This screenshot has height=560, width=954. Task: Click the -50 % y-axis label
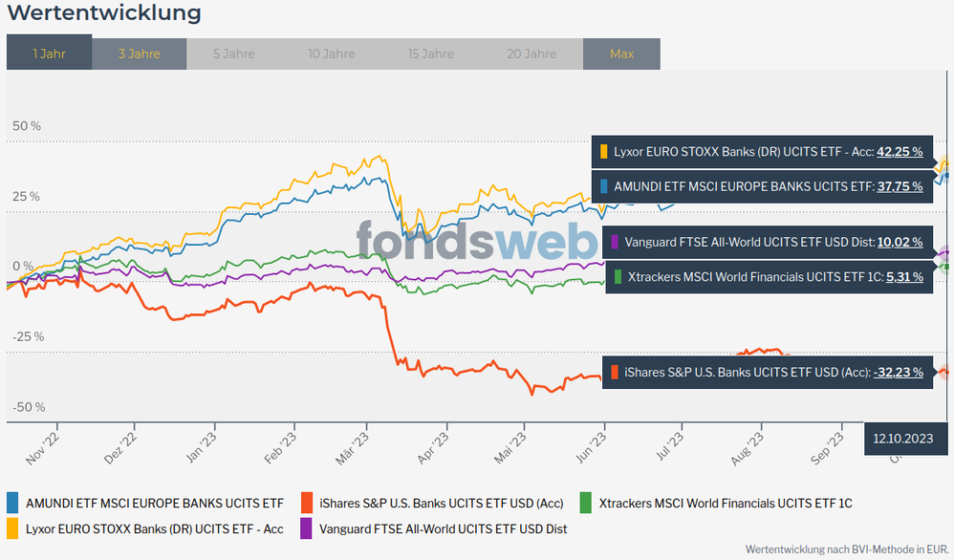coord(30,407)
